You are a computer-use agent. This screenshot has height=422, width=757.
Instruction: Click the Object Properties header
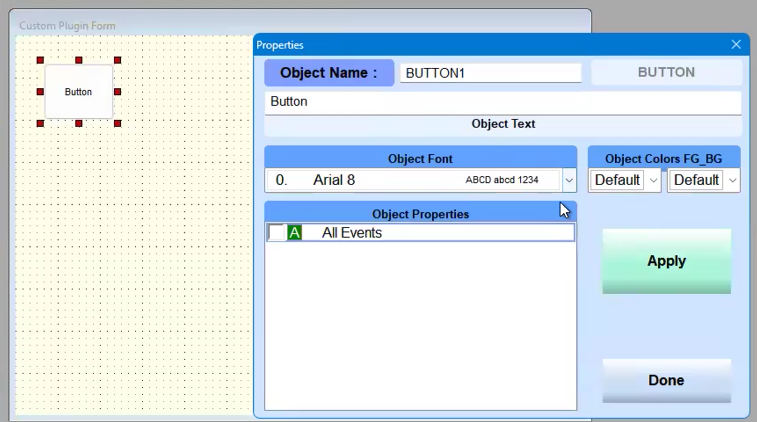pos(421,214)
